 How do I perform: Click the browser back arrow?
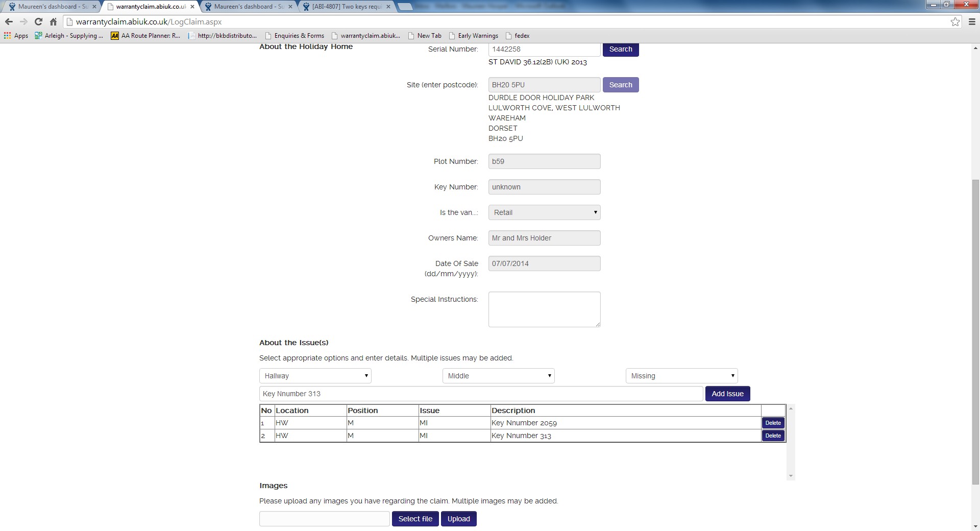(9, 22)
